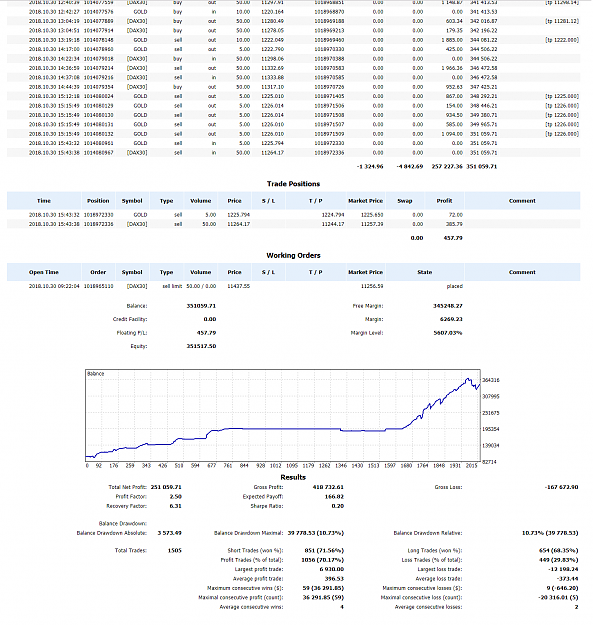Image resolution: width=593 pixels, height=625 pixels.
Task: Click the 'Balance' caption inside the chart
Action: [x=96, y=374]
